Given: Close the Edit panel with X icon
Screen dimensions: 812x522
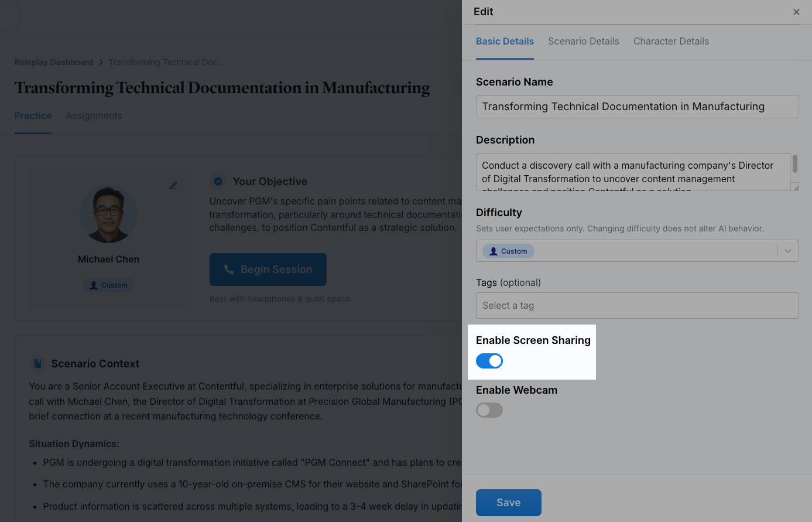Looking at the screenshot, I should (x=796, y=12).
